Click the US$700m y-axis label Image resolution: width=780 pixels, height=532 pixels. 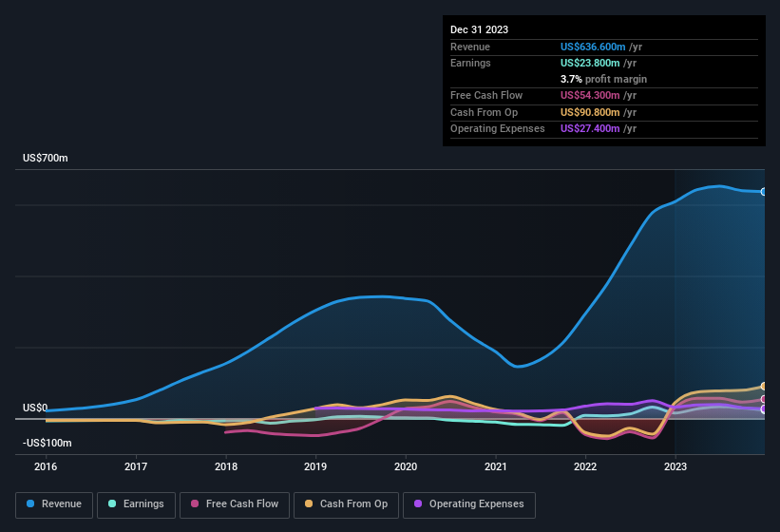[x=46, y=158]
